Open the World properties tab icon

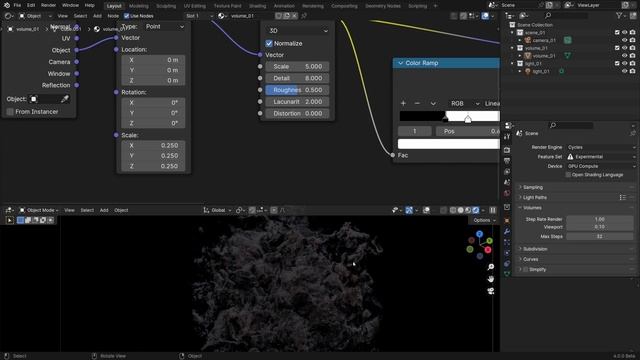(507, 193)
